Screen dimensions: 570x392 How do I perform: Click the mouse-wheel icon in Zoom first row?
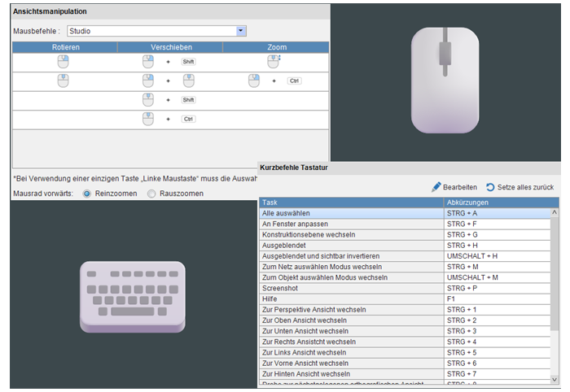point(274,62)
